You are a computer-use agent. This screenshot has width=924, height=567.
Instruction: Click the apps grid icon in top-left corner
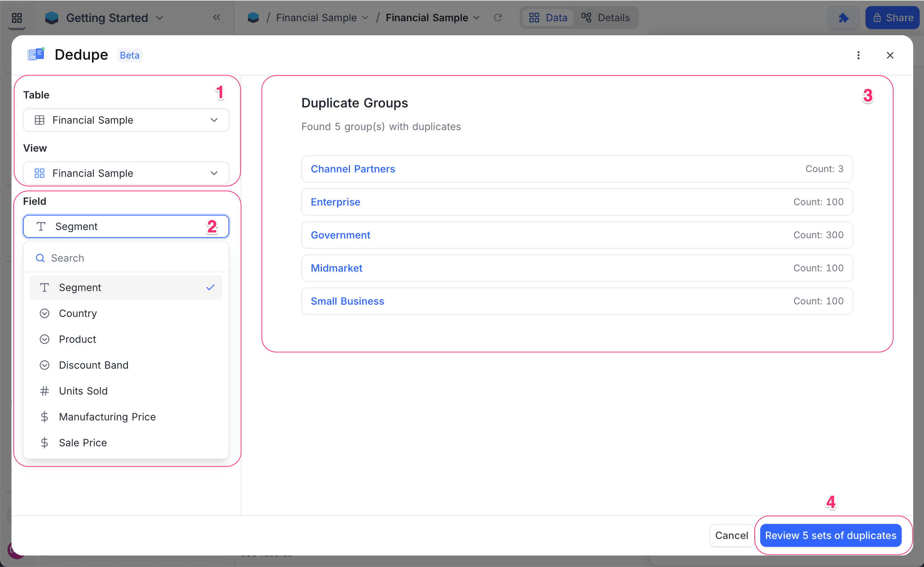17,18
